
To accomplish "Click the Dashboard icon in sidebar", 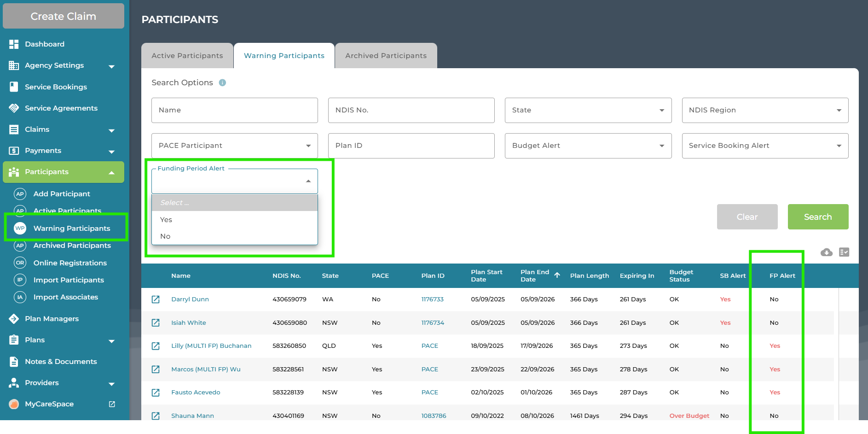I will (14, 44).
